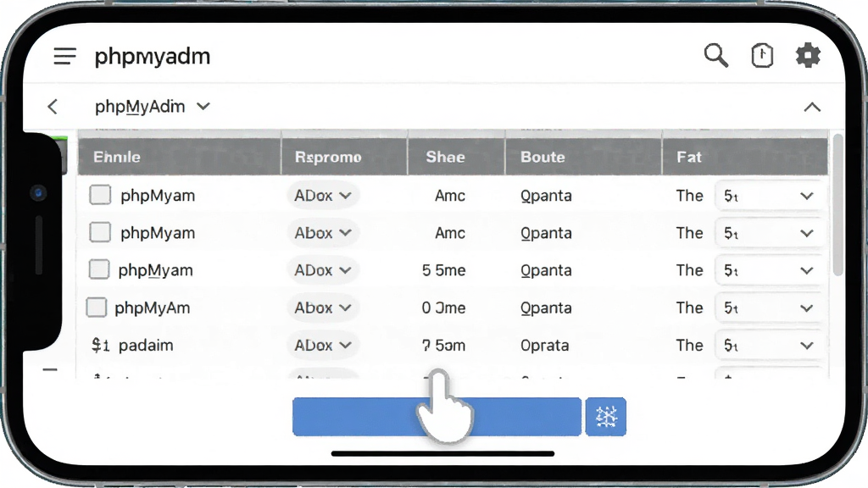This screenshot has height=488, width=868.
Task: Go back with the left chevron
Action: click(x=53, y=106)
